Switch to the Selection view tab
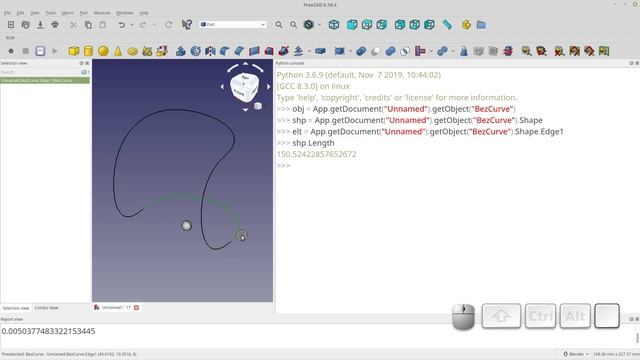Screen dimensions: 640x360 [16, 308]
